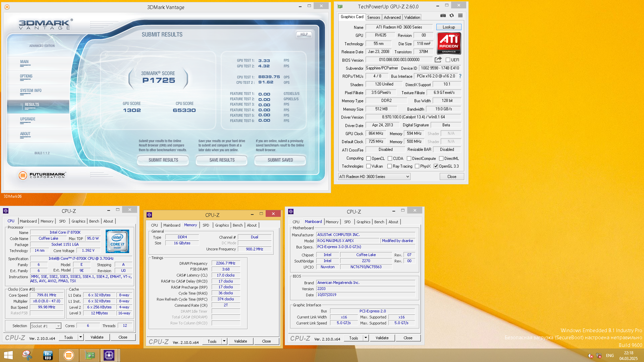Click the bus interface question mark
644x362 pixels.
coord(460,76)
